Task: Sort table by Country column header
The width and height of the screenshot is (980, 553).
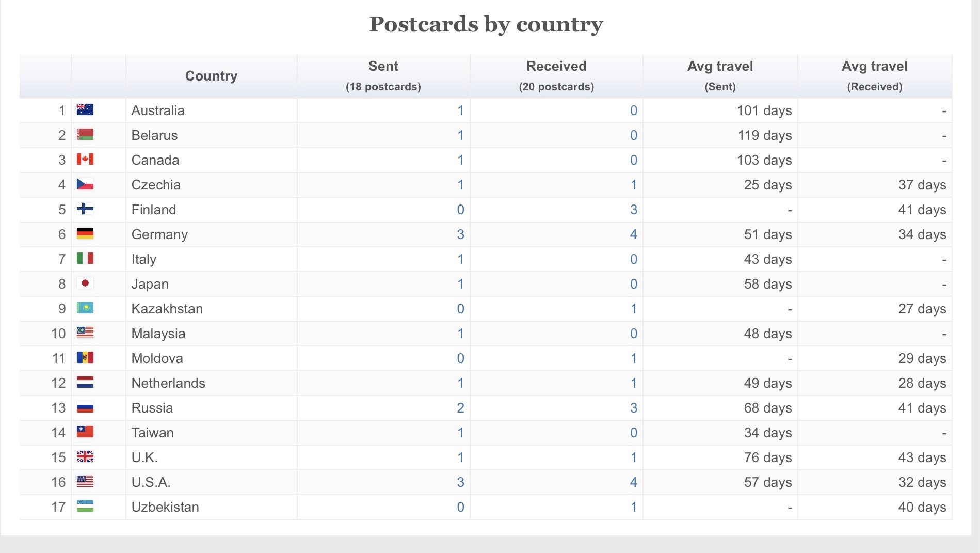Action: point(211,76)
